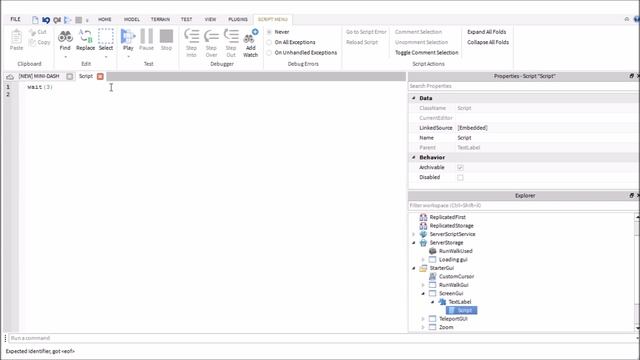Close the [NEW] MINI-DASH tab
The image size is (640, 360).
point(70,76)
